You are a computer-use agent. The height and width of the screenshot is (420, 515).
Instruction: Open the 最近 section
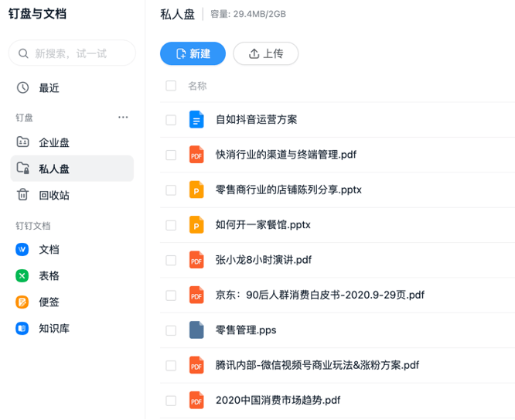(49, 87)
